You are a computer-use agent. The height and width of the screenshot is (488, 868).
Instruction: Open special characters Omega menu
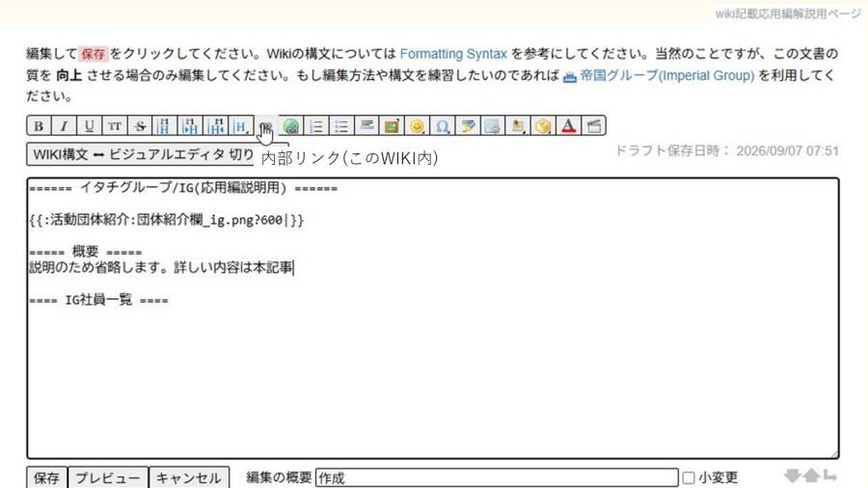coord(443,126)
